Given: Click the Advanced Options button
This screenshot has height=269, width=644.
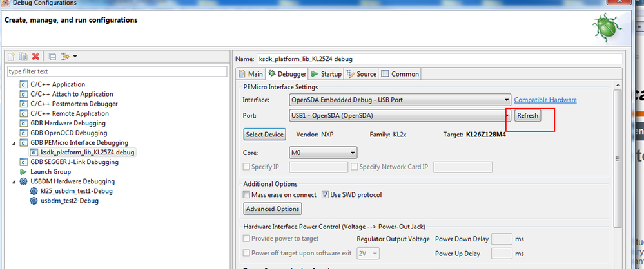Looking at the screenshot, I should point(272,209).
